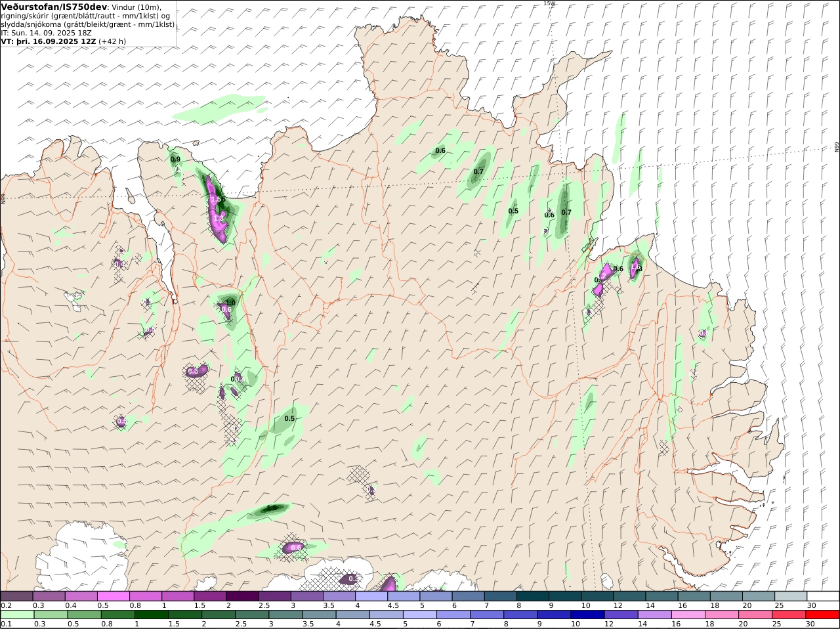Pick the snow legend swatch between 9 and 10

coord(565,596)
